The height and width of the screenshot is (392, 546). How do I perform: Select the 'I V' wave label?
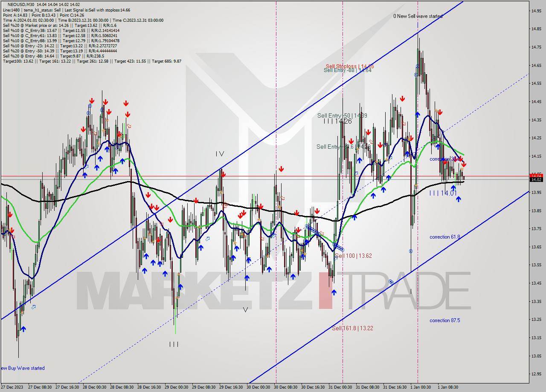[x=220, y=154]
